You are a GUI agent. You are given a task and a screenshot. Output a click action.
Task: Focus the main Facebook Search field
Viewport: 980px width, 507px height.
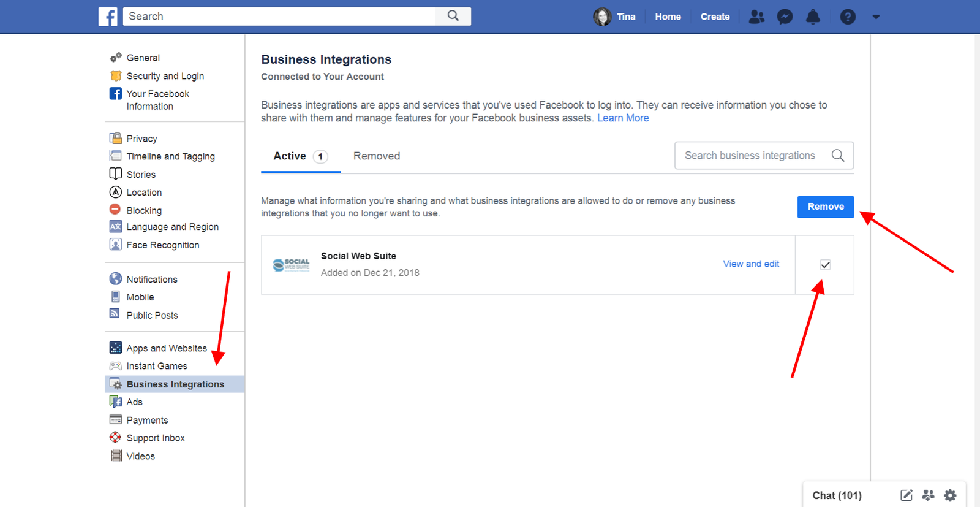279,16
